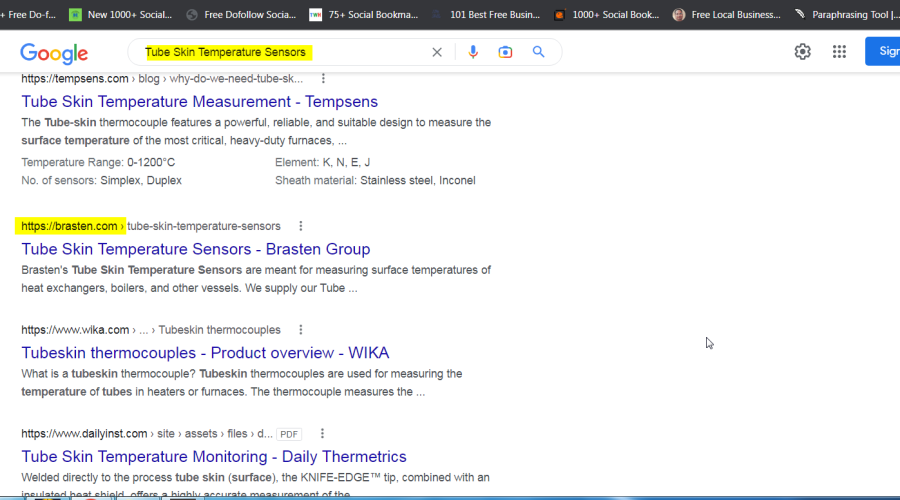Clear the search box text

(437, 52)
